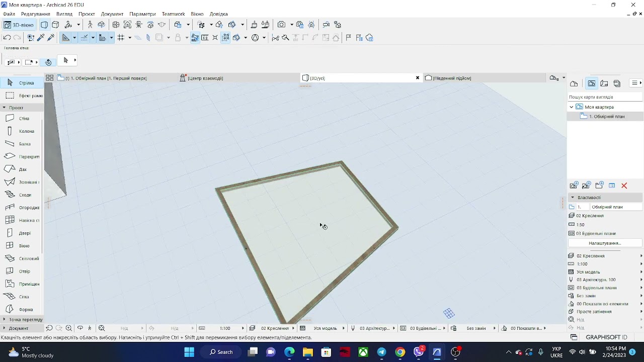Toggle the guide lines set-square button
644x362 pixels.
click(x=65, y=38)
